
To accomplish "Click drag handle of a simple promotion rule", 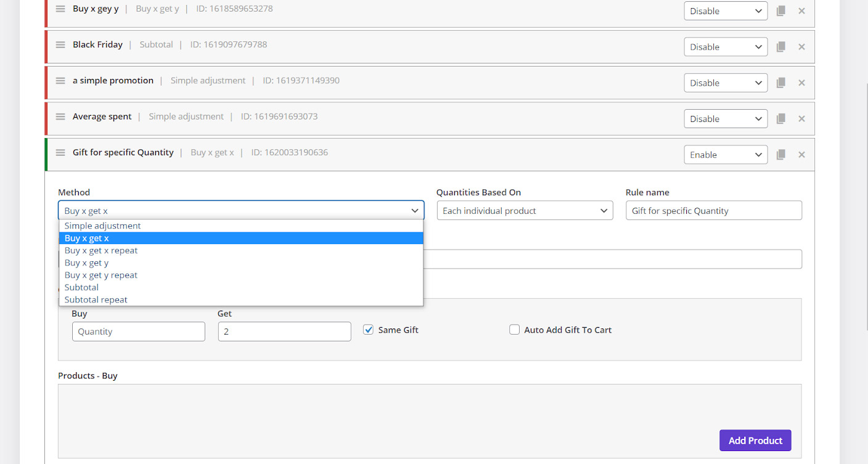I will pyautogui.click(x=60, y=81).
